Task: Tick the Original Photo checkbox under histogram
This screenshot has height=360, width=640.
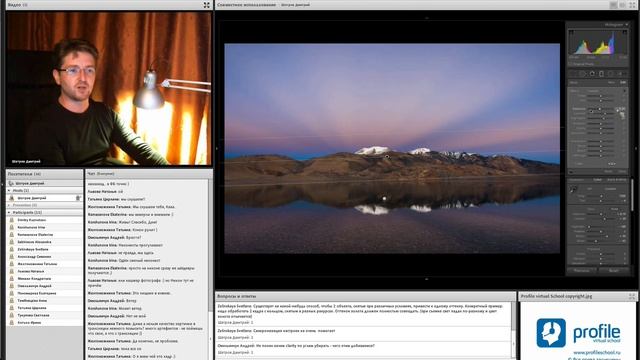Action: pos(569,64)
